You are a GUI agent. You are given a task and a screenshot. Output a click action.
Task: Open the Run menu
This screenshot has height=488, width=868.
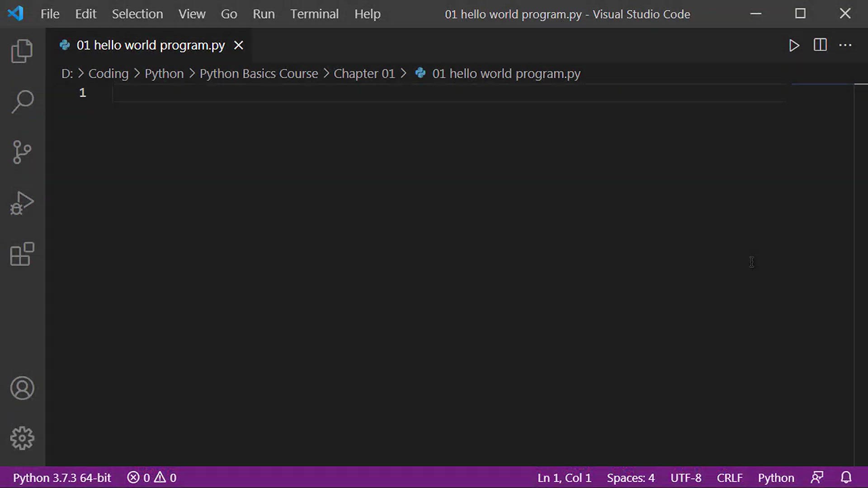[264, 14]
